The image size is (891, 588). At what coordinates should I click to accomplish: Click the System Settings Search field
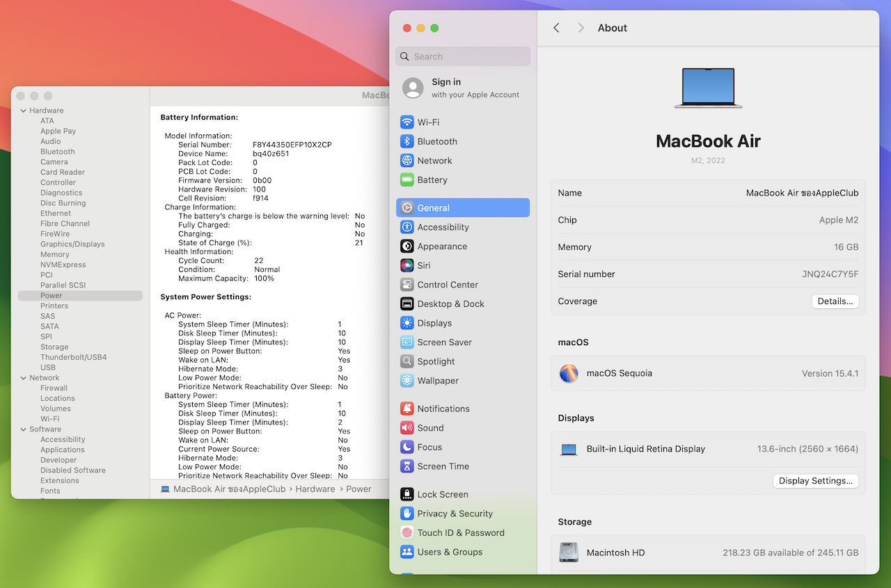click(x=463, y=56)
